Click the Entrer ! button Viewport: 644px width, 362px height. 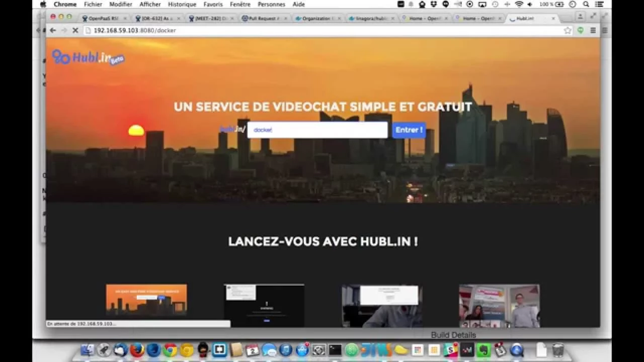point(409,130)
